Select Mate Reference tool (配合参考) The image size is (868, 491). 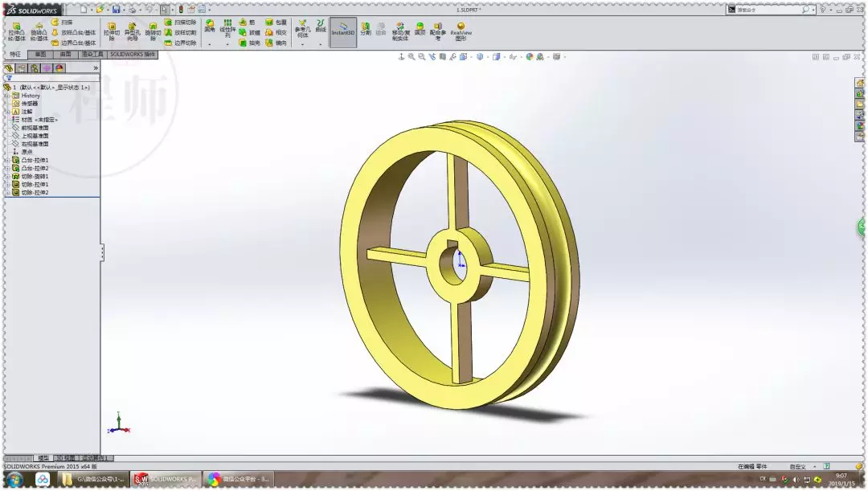tap(438, 31)
